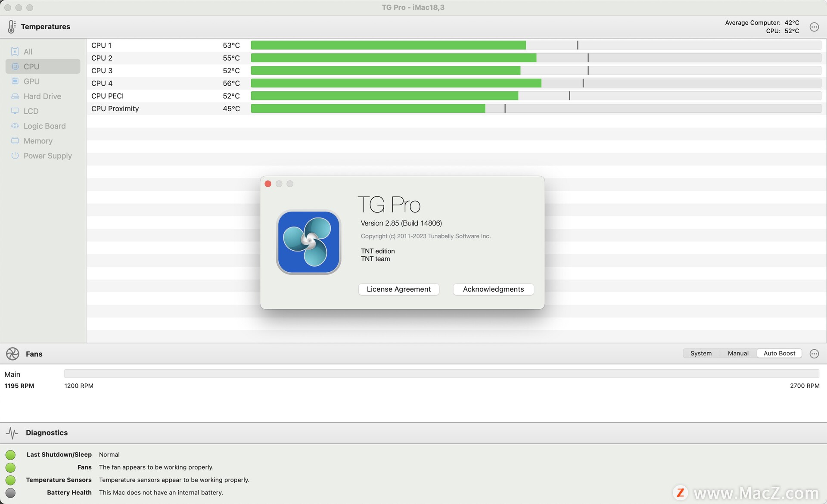The image size is (827, 504).
Task: Click the 1200 RPM minimum fan label
Action: click(79, 386)
